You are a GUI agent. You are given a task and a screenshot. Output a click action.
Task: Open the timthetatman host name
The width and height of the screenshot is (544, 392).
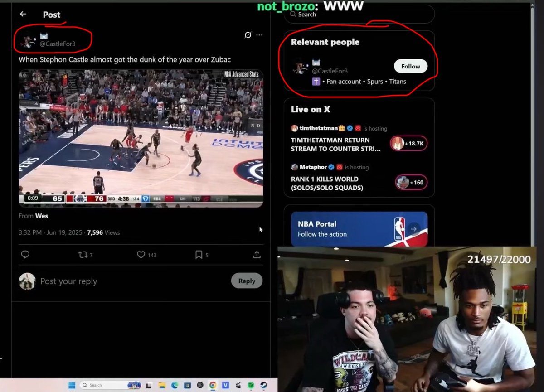click(x=319, y=128)
